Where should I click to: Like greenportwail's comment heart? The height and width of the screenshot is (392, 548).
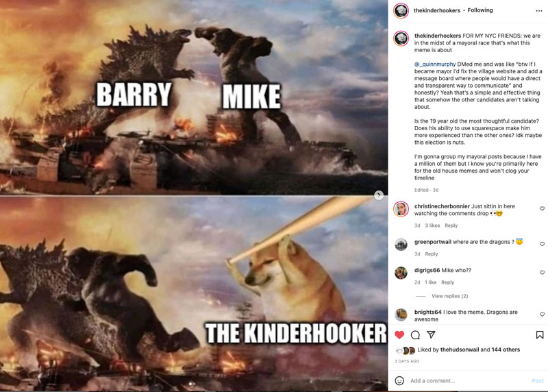coord(542,244)
